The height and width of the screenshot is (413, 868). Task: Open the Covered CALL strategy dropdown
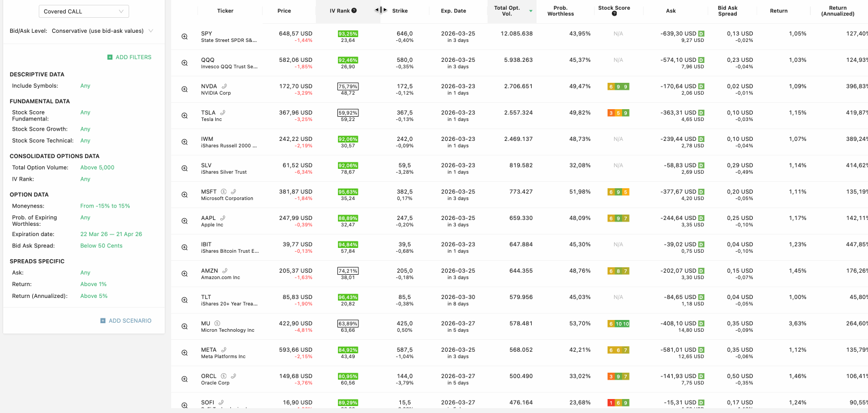[x=84, y=11]
